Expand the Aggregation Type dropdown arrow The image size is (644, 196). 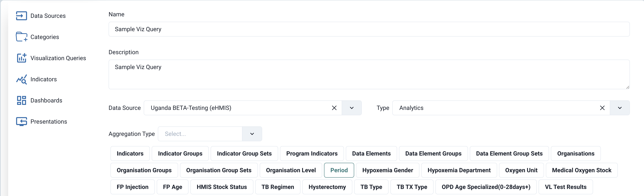coord(252,134)
